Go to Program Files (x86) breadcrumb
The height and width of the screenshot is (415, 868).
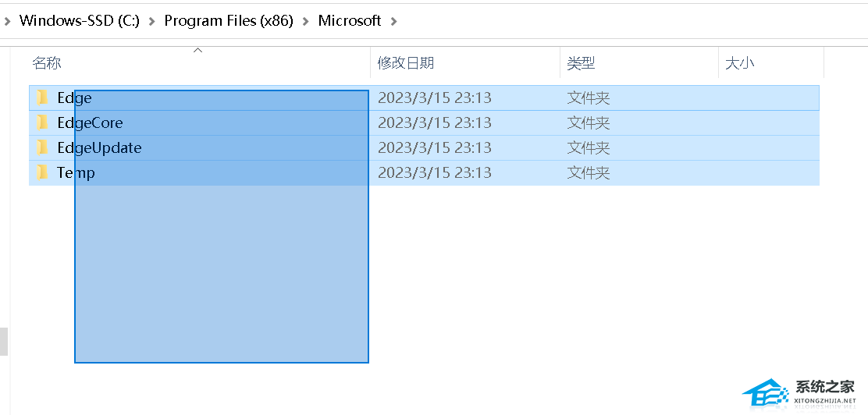pyautogui.click(x=229, y=21)
